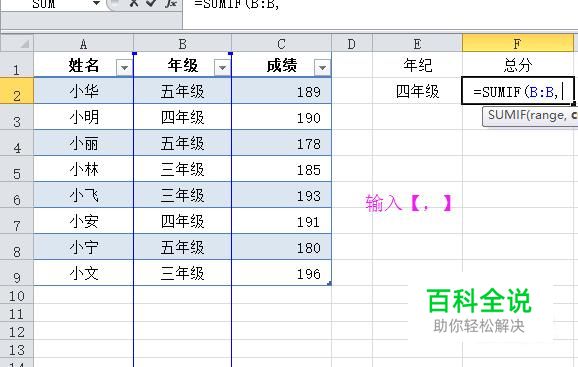Click cell containing 小明
Viewport: 578px width, 367px height.
(x=84, y=117)
